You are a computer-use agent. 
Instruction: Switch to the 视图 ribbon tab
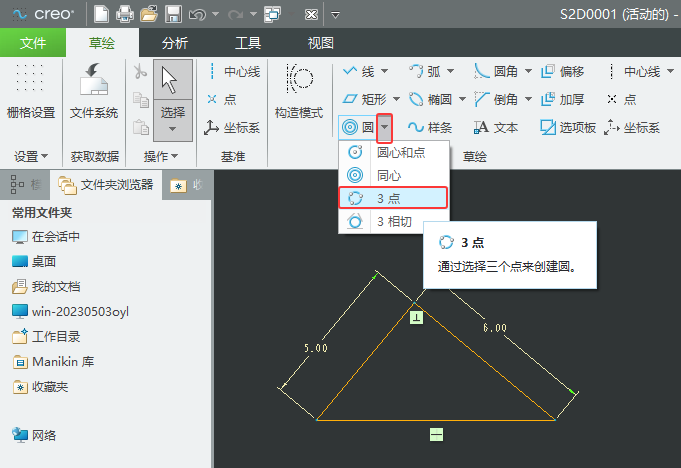(321, 43)
